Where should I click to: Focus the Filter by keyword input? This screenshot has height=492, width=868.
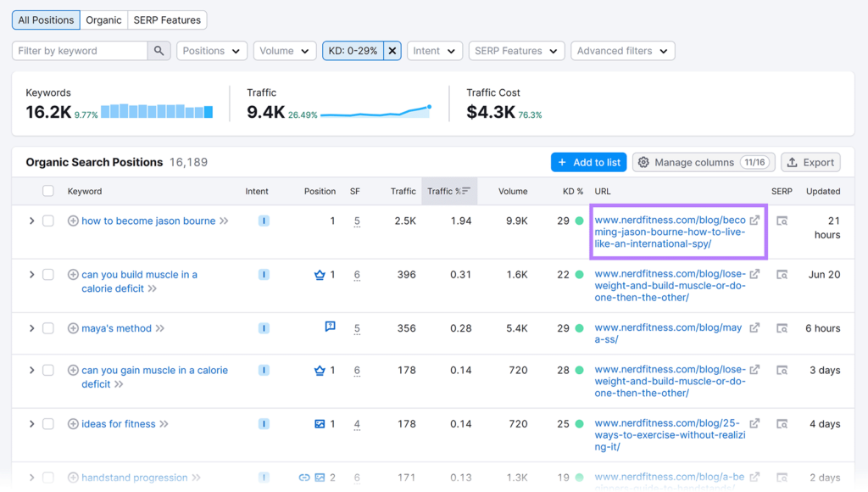[x=80, y=50]
